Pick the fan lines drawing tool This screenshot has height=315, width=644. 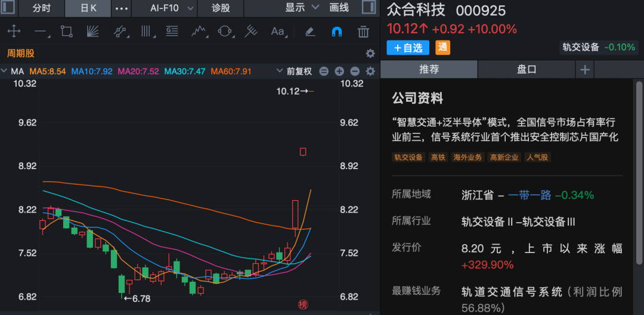pos(92,32)
